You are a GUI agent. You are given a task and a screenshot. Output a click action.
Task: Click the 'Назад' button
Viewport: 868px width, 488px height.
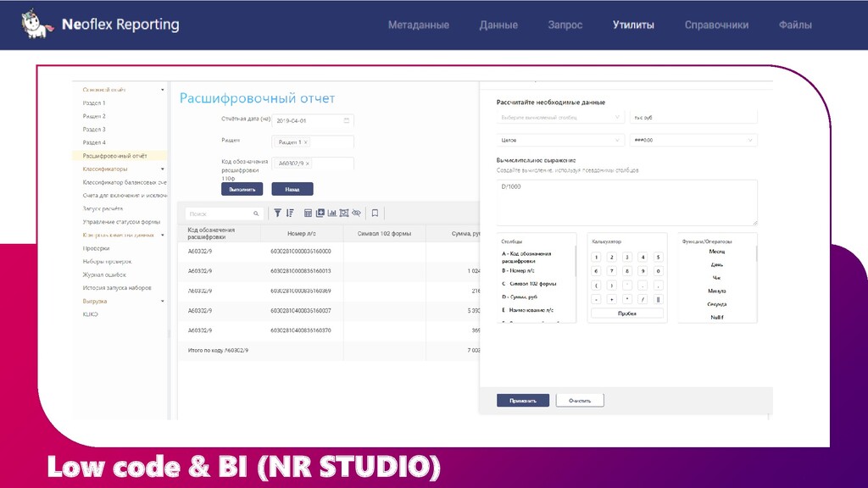coord(292,189)
